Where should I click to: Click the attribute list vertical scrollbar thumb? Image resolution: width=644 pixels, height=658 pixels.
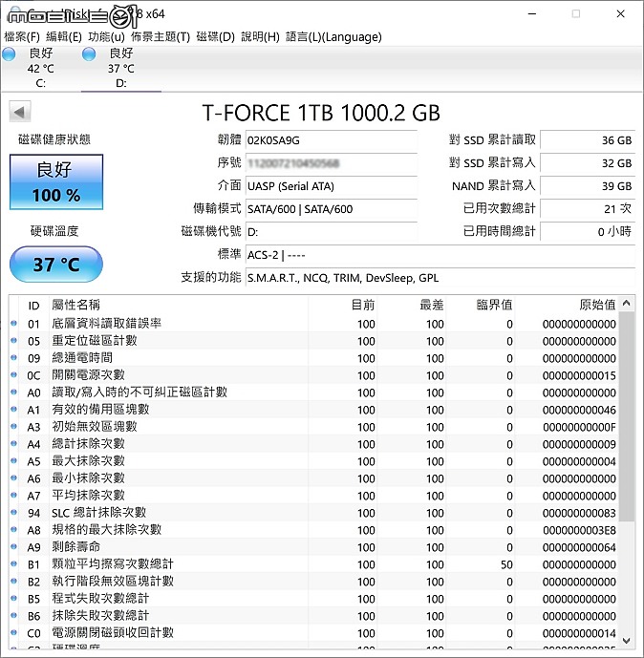[x=627, y=416]
